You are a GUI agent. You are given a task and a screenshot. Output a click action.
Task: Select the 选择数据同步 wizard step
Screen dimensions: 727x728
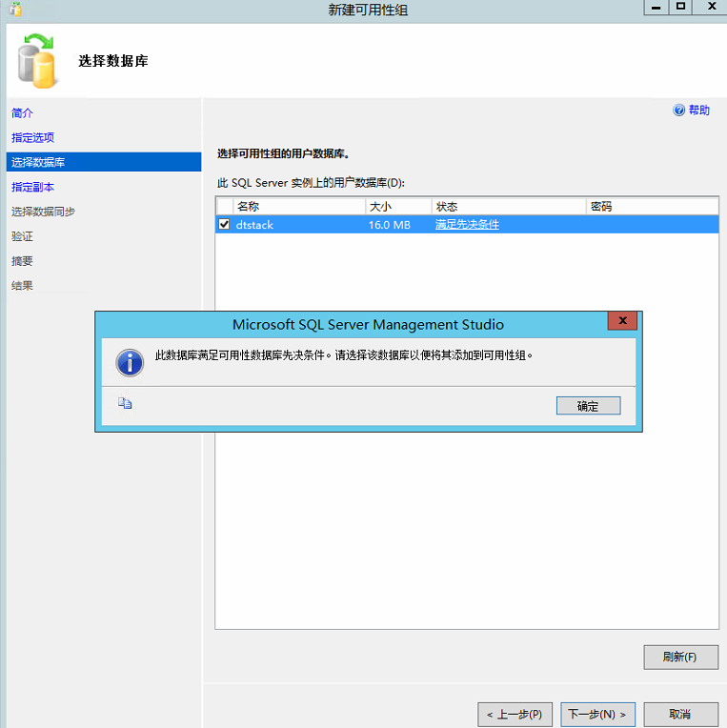pyautogui.click(x=43, y=212)
